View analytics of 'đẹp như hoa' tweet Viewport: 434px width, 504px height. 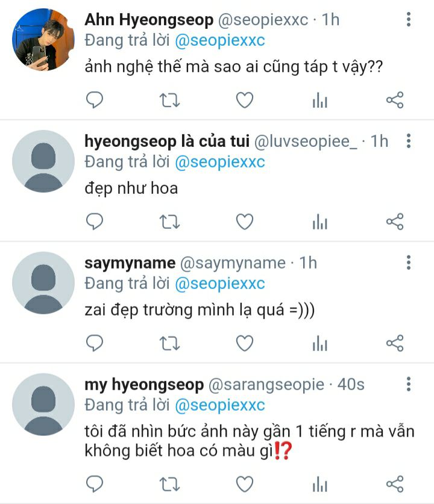[320, 222]
